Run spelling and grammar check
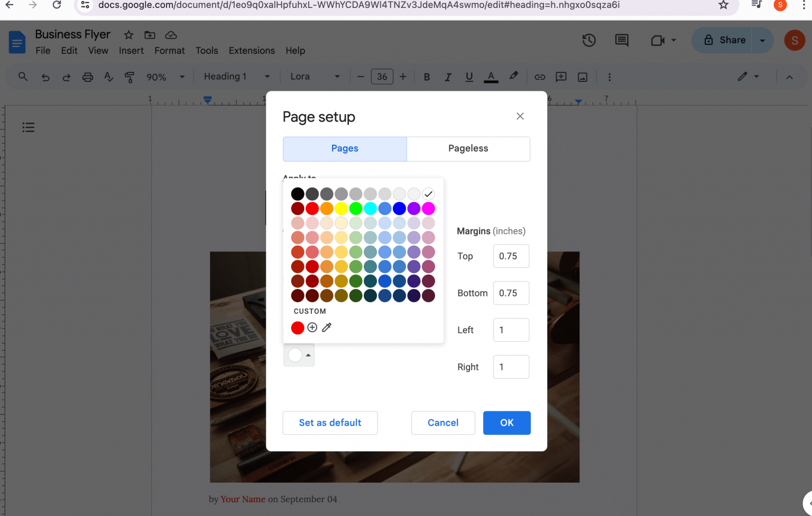Viewport: 812px width, 516px height. click(x=109, y=77)
